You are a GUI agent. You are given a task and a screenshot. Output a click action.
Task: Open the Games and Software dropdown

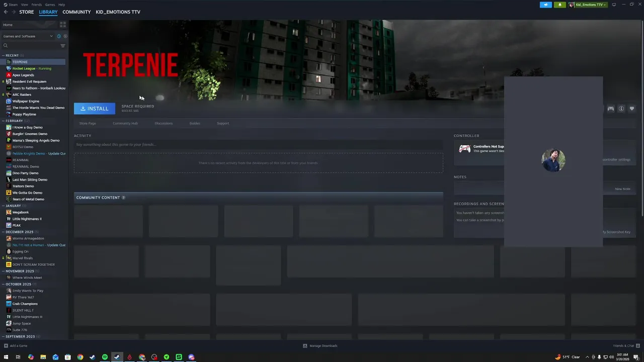click(28, 36)
